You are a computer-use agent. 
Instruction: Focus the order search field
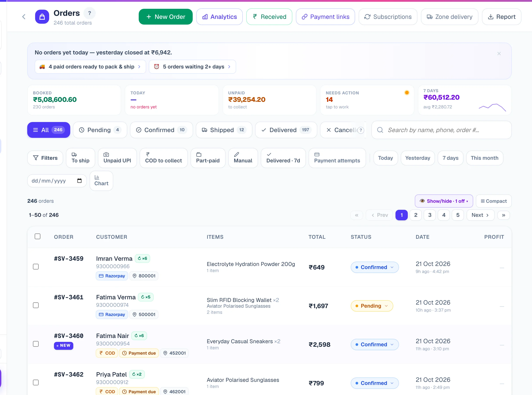(x=441, y=130)
